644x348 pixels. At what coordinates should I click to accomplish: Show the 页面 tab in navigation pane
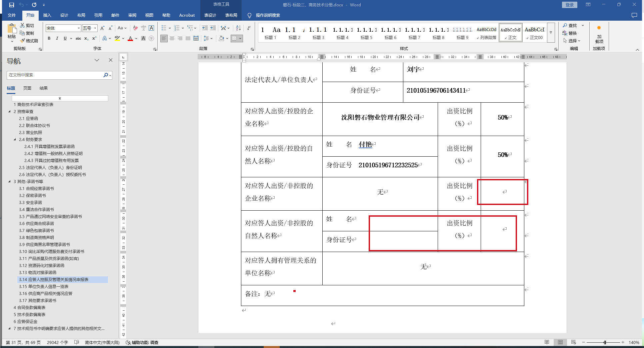[x=27, y=88]
